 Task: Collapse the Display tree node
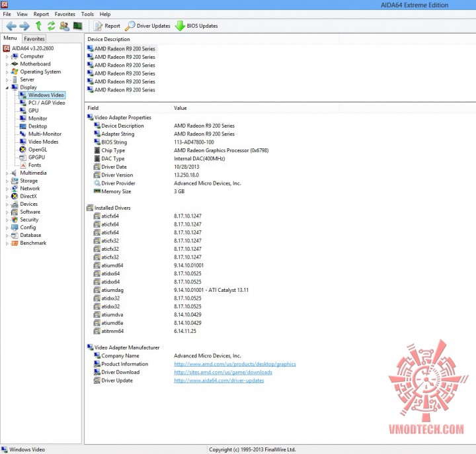coord(7,87)
